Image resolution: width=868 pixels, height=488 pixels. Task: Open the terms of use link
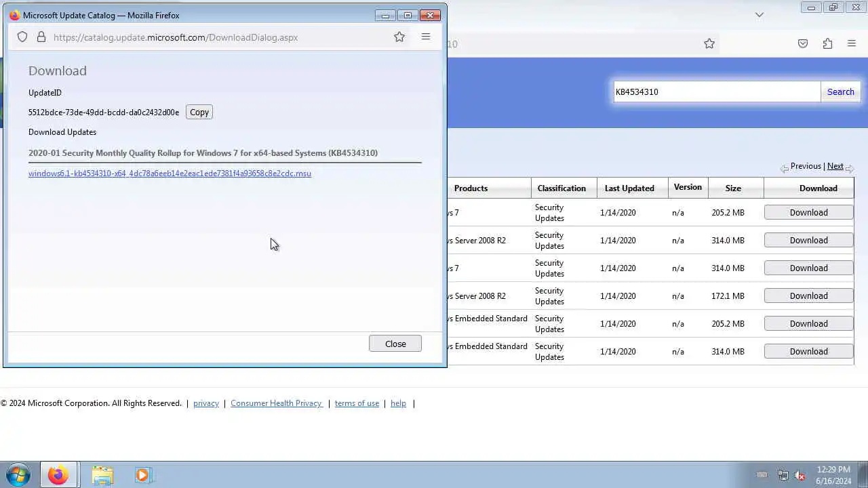(357, 403)
